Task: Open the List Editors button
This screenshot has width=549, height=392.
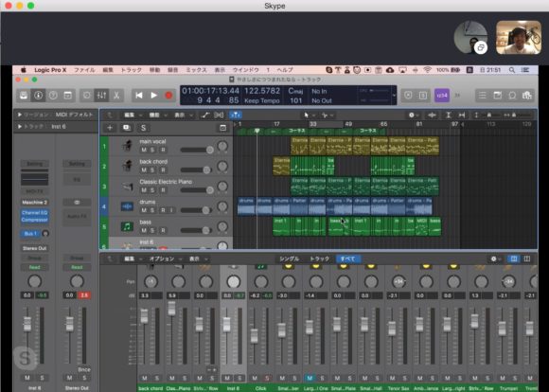Action: pos(483,96)
